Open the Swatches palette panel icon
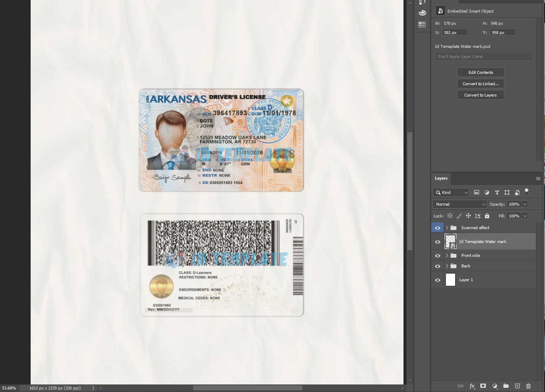This screenshot has width=545, height=392. pyautogui.click(x=422, y=13)
